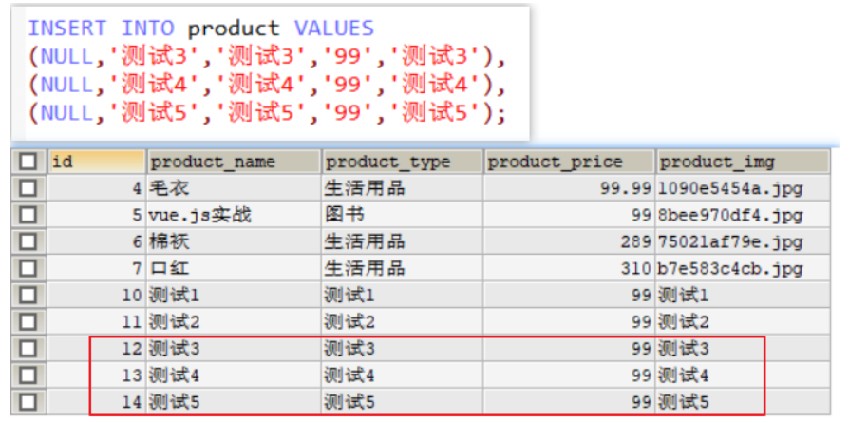
Task: Select the 8bee970df4.jpg image cell
Action: pos(743,215)
